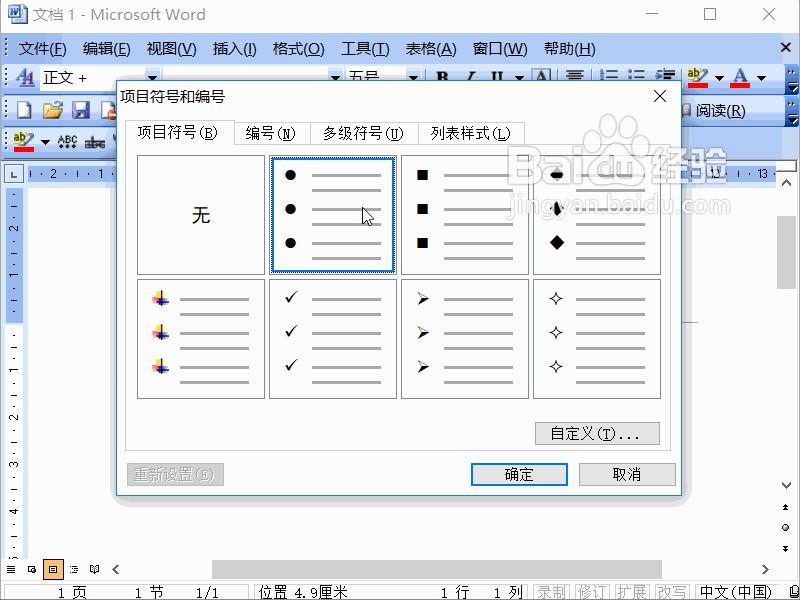Select arrowhead bullet style
The image size is (800, 600).
click(465, 339)
